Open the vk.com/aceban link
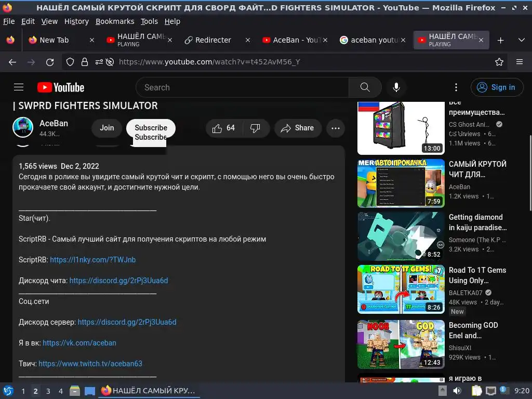 pos(79,343)
